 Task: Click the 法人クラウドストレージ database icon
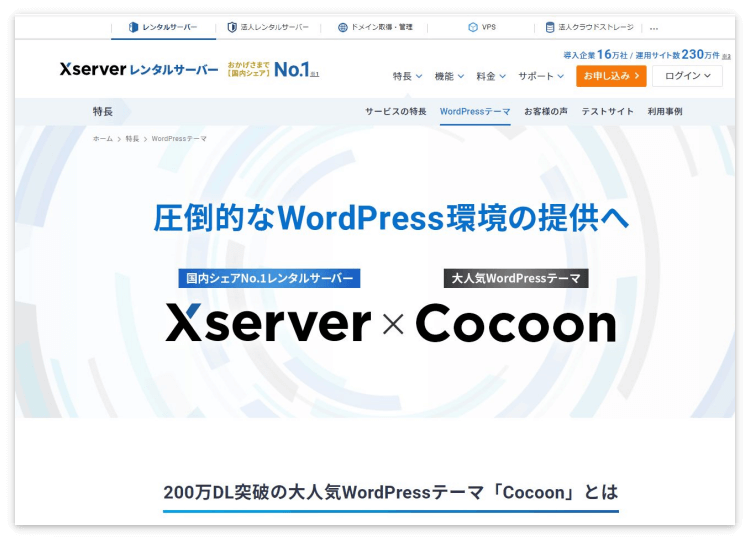[550, 27]
